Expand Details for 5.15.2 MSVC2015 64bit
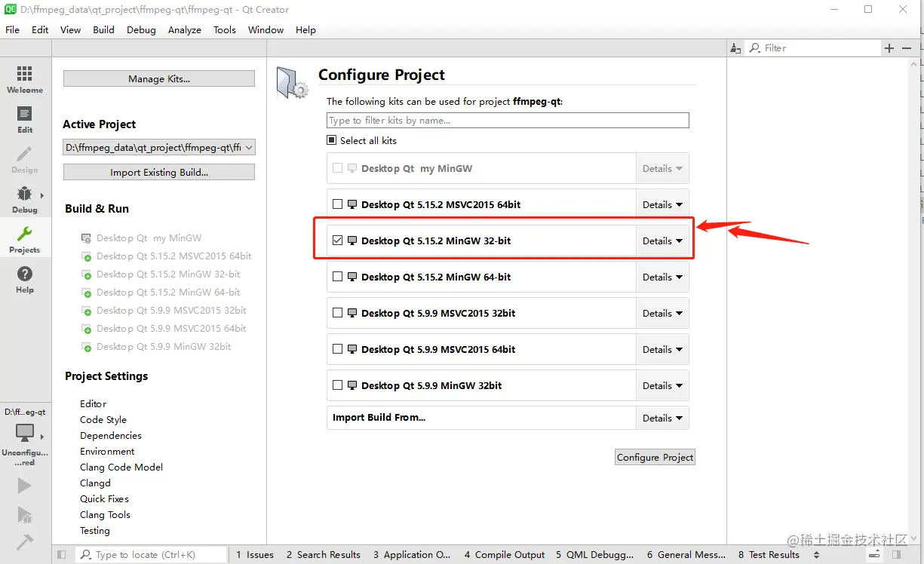 662,204
